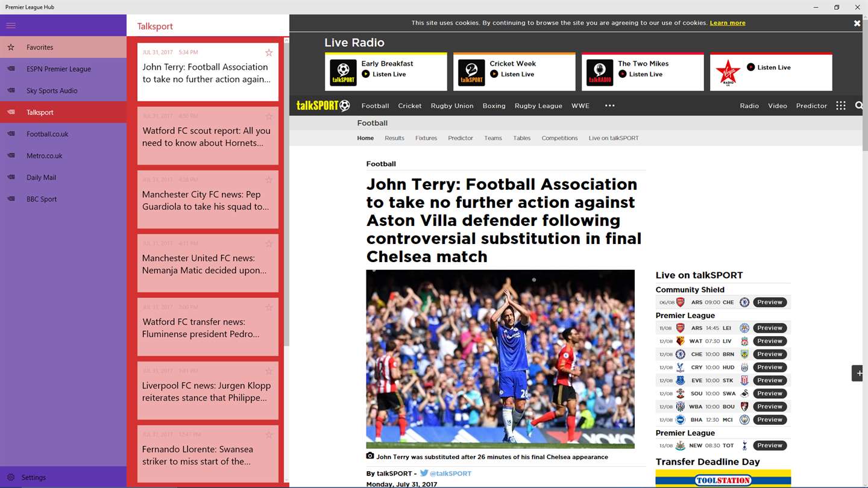Play The Two Mikes Listen Live
This screenshot has height=488, width=868.
pyautogui.click(x=640, y=74)
